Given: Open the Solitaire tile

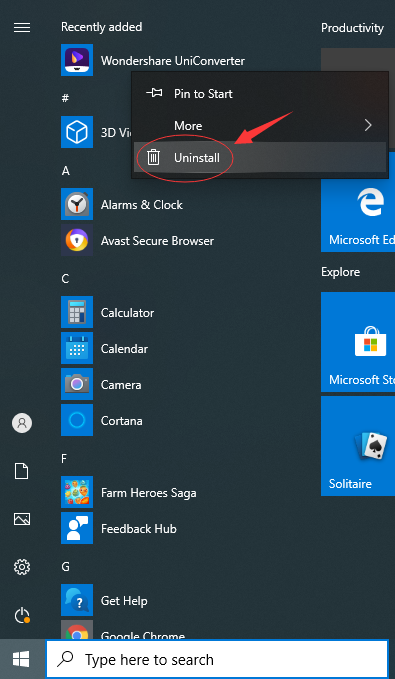Looking at the screenshot, I should tap(358, 446).
